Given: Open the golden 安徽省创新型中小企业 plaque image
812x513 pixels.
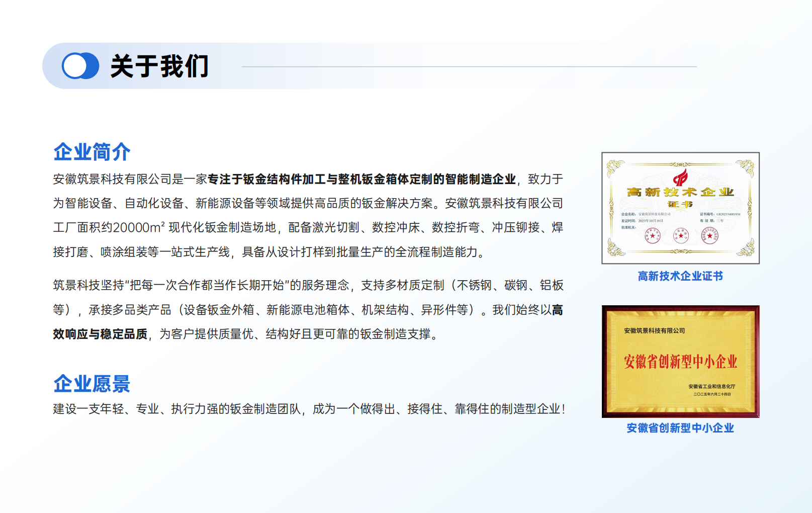Looking at the screenshot, I should (680, 361).
